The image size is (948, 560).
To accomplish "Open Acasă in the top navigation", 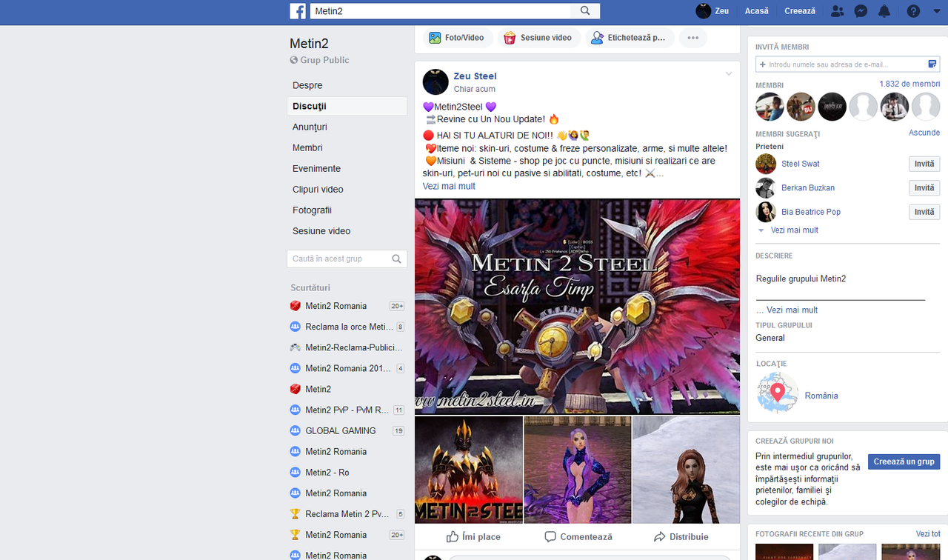I will coord(756,10).
